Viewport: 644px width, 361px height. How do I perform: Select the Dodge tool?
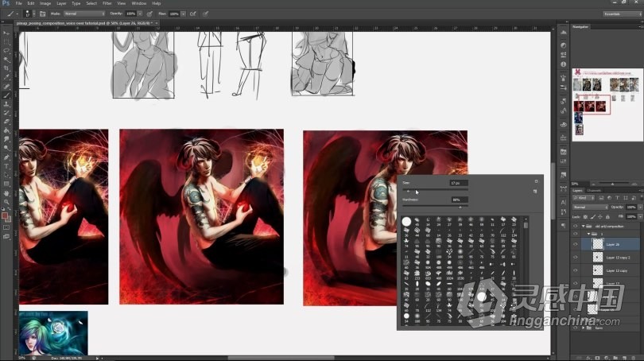click(6, 148)
